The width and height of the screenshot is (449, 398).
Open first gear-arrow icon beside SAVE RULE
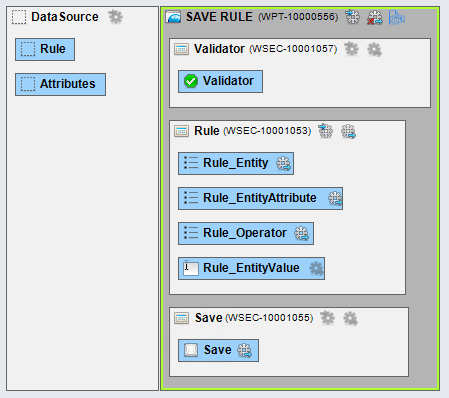(x=352, y=17)
